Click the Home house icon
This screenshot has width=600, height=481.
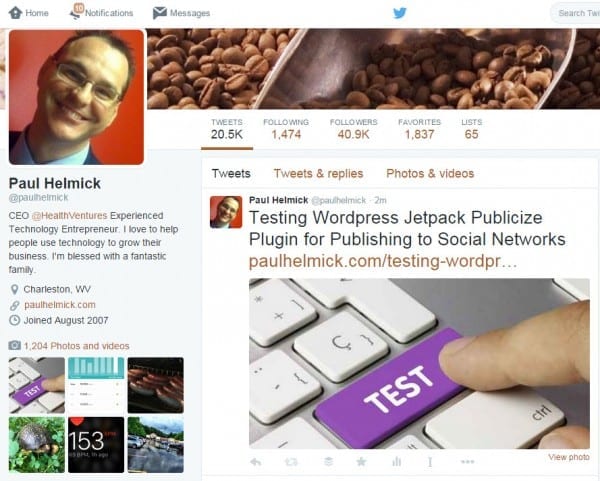click(15, 13)
